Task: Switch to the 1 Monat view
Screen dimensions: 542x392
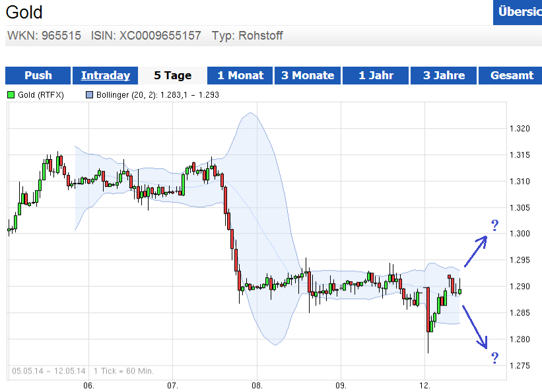Action: [x=240, y=75]
